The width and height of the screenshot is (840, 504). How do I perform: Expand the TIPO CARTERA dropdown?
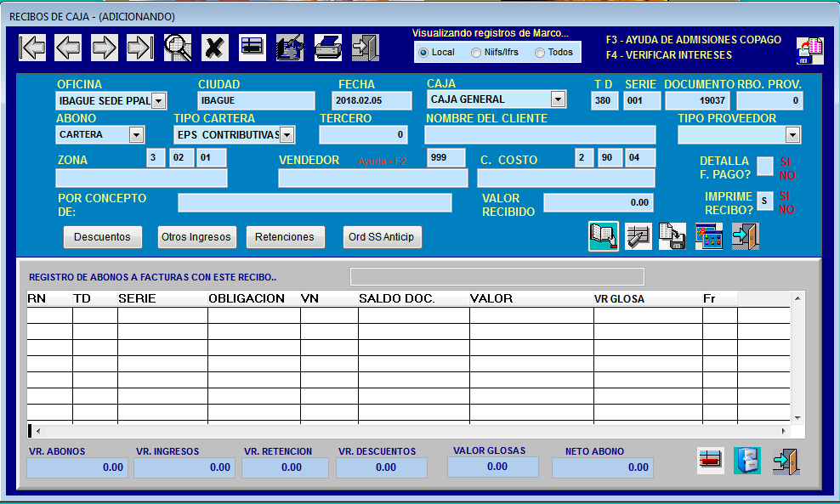coord(287,134)
